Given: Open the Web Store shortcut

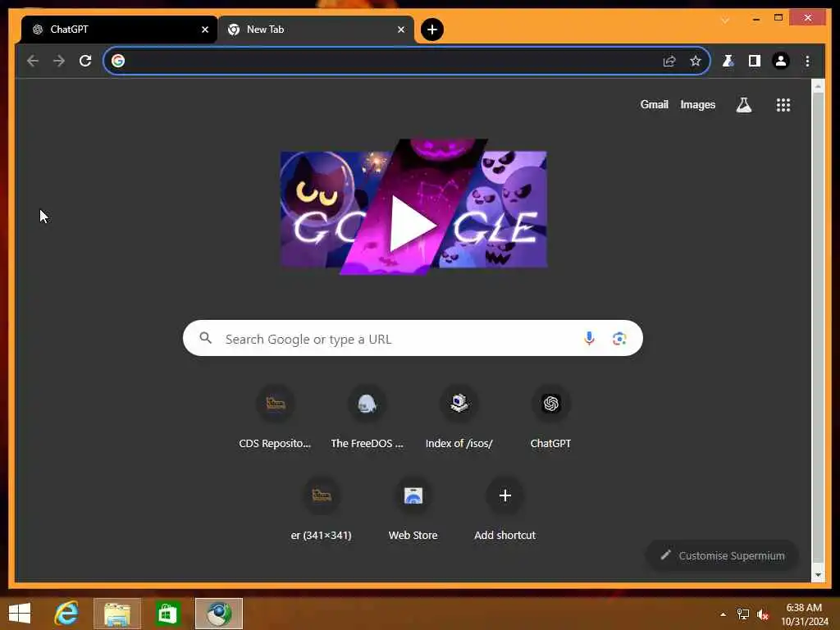Looking at the screenshot, I should pos(413,509).
